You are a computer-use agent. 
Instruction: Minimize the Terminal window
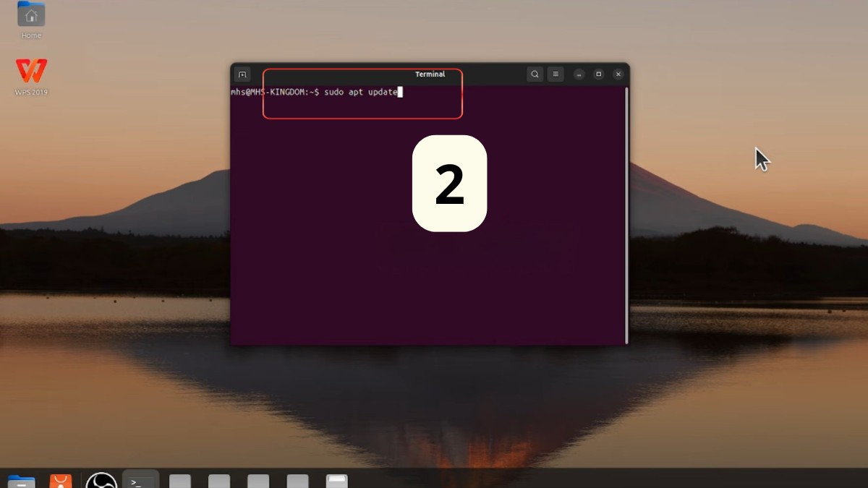(577, 74)
